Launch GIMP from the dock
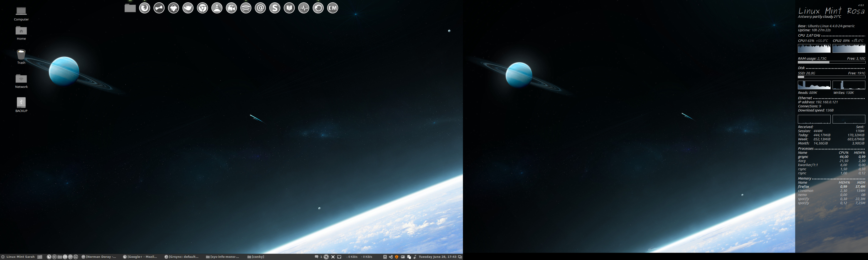 pyautogui.click(x=188, y=8)
